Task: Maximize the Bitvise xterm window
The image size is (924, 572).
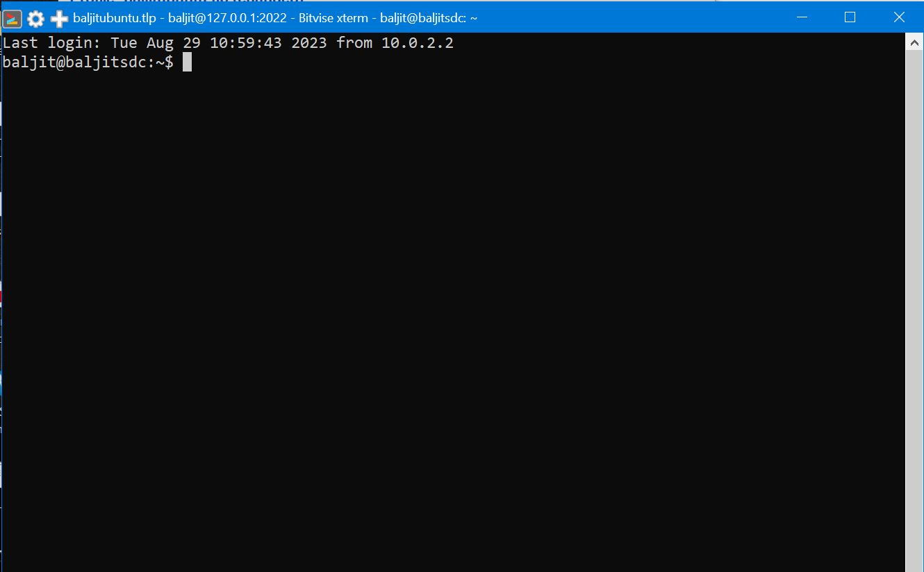Action: click(850, 17)
